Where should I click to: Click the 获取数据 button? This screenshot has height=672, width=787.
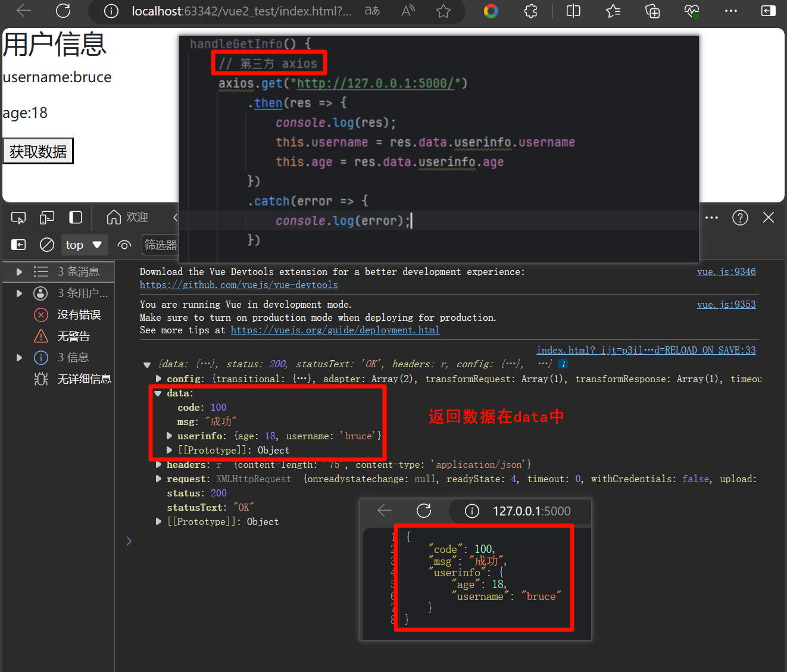[38, 151]
